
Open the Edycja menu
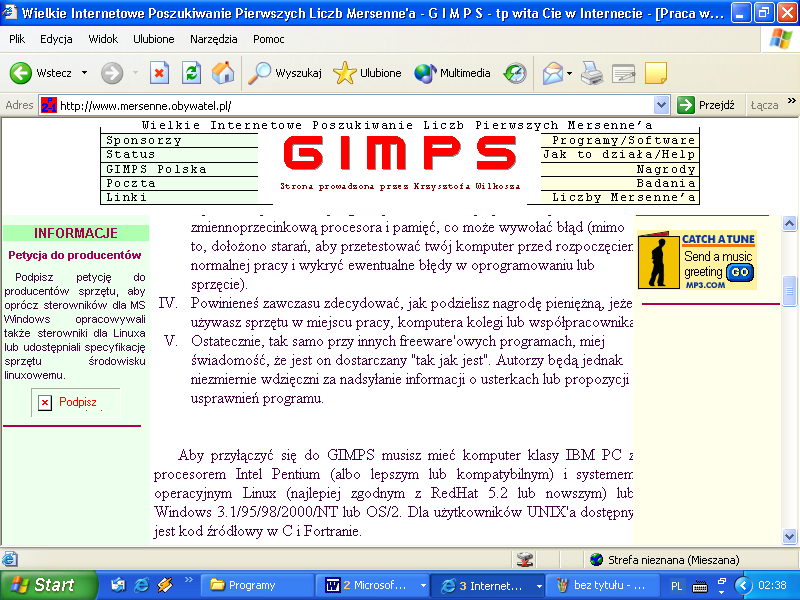click(x=56, y=39)
